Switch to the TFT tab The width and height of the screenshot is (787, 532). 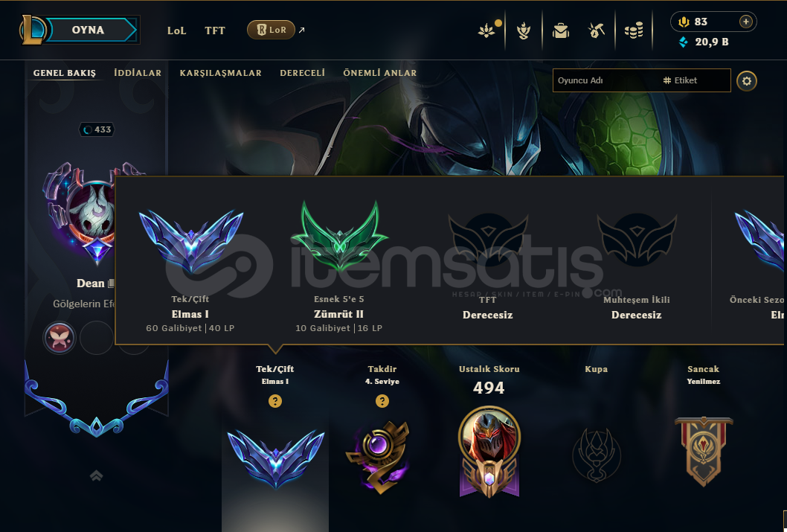pyautogui.click(x=215, y=31)
